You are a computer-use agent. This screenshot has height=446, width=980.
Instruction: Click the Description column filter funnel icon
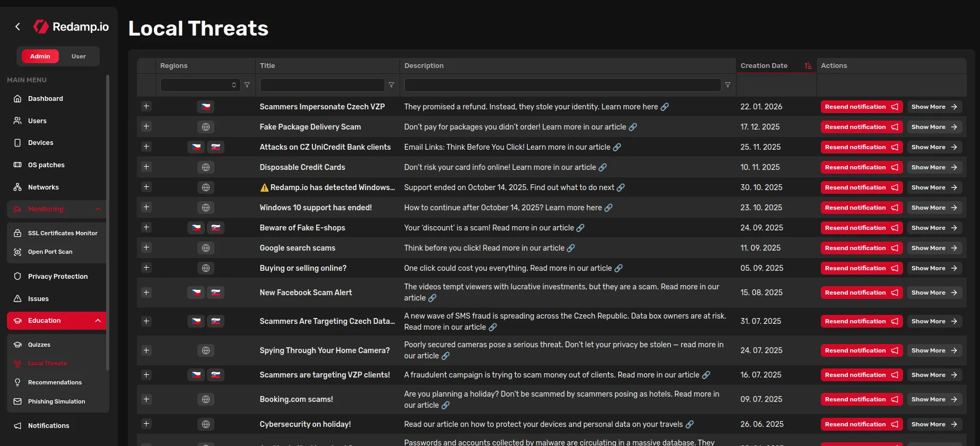(x=727, y=85)
